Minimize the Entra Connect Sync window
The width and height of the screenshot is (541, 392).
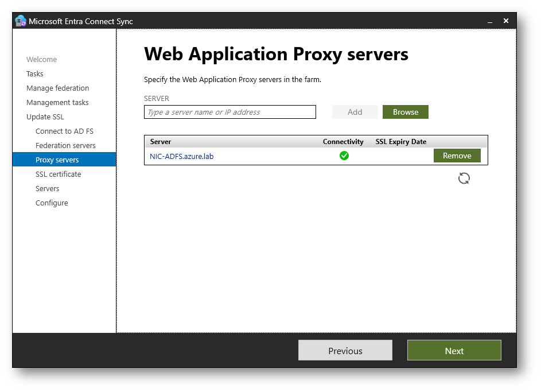point(490,21)
